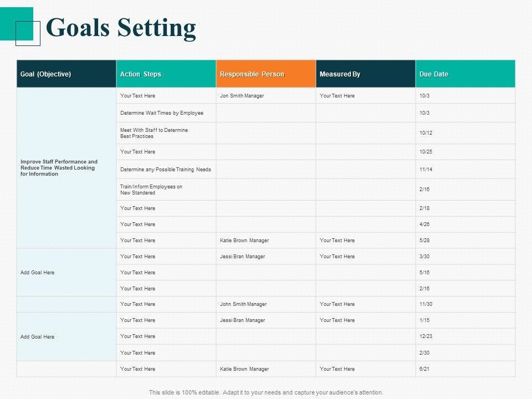Click the 4/26 due date cell
532x399 pixels.
tap(425, 224)
